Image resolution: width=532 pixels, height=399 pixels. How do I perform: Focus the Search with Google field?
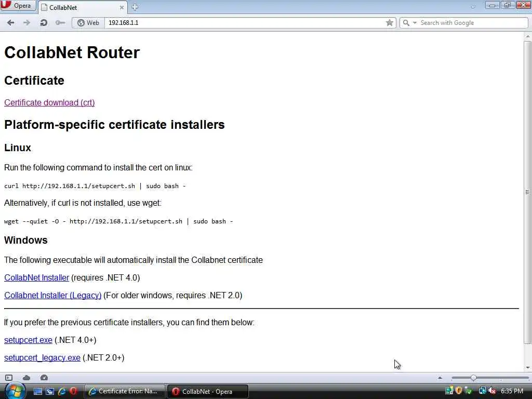pyautogui.click(x=473, y=23)
